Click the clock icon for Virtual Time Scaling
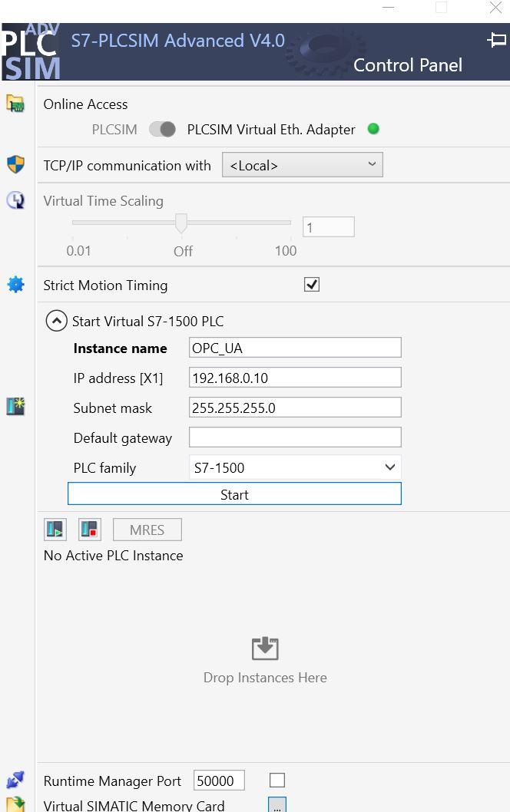 click(15, 200)
